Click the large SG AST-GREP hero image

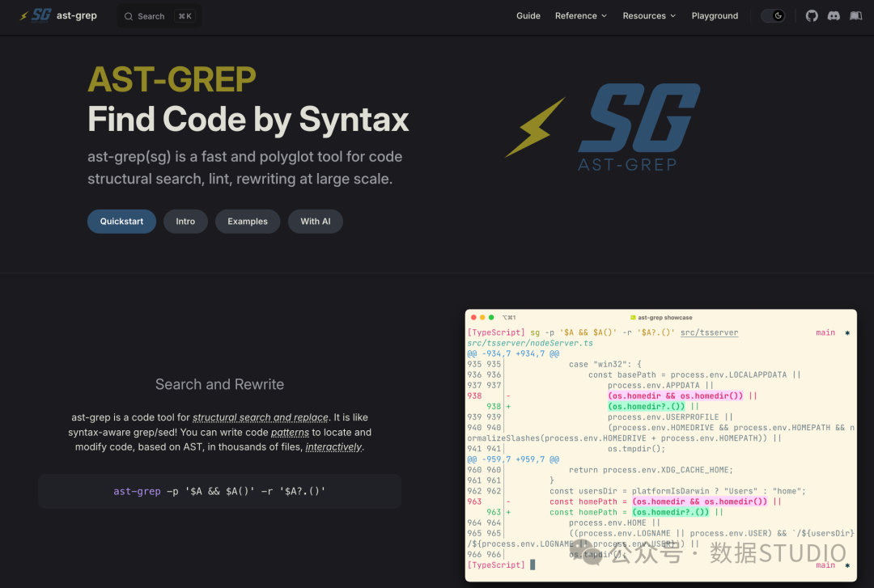pyautogui.click(x=603, y=127)
